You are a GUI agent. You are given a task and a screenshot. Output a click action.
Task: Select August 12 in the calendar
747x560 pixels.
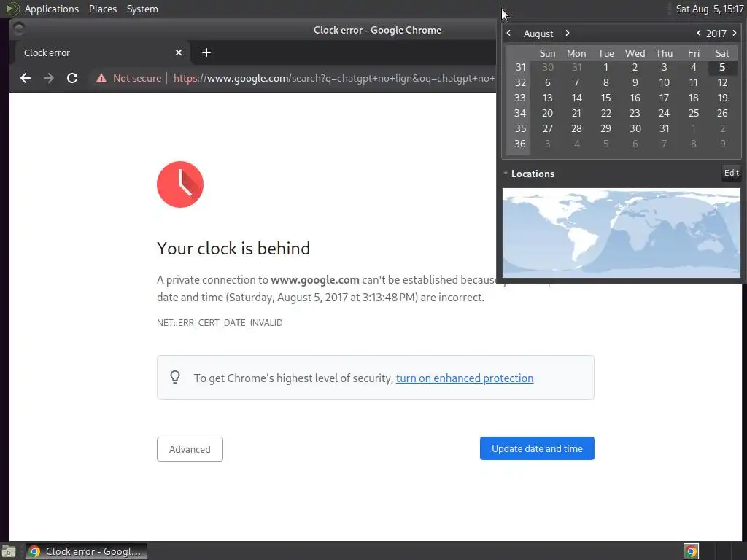tap(722, 82)
